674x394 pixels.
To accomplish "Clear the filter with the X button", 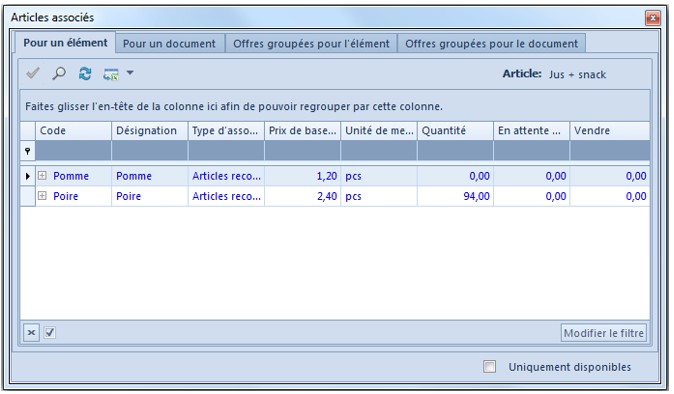I will [31, 332].
